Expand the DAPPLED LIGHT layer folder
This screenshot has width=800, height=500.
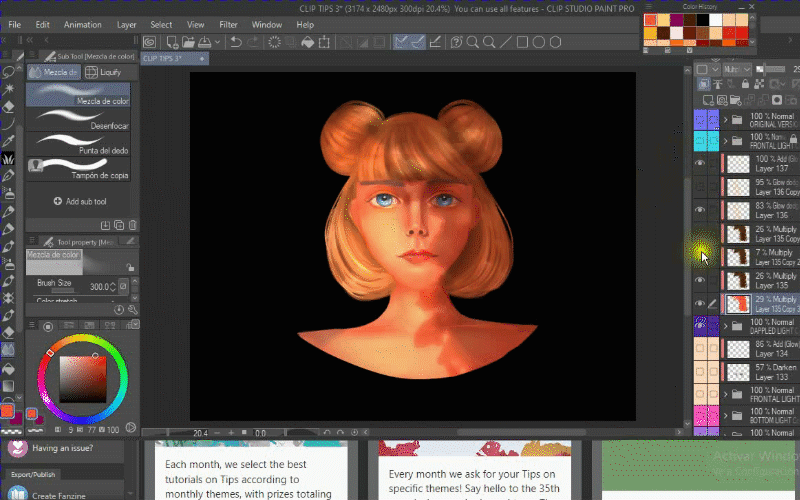pos(725,325)
